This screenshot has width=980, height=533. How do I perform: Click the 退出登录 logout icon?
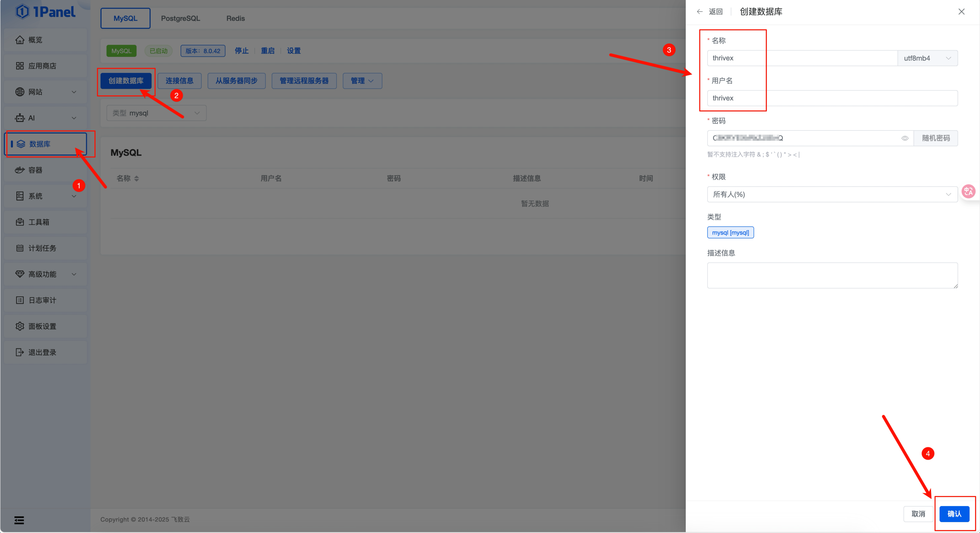pyautogui.click(x=20, y=352)
